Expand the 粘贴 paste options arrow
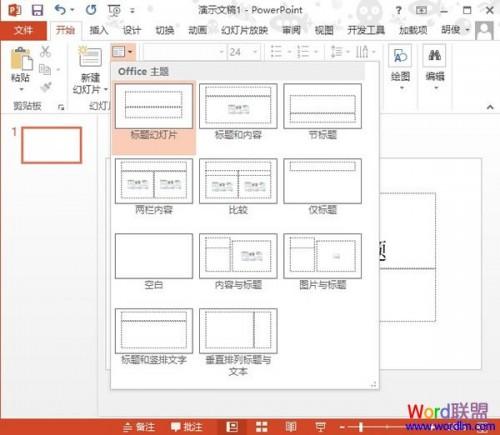 tap(21, 89)
